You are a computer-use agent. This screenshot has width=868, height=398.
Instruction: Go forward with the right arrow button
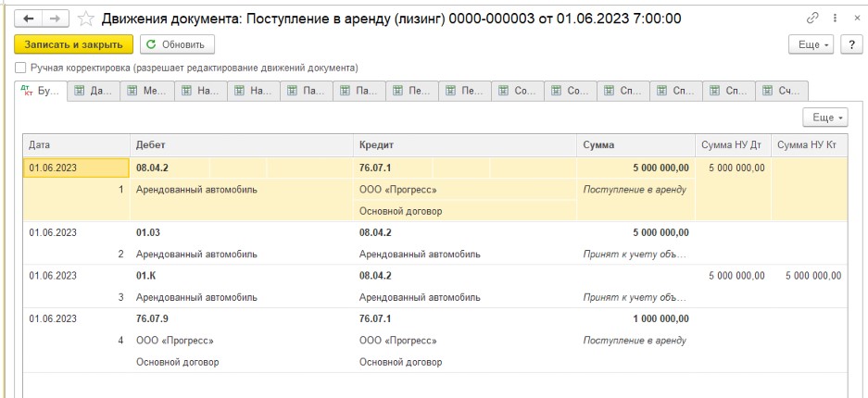pos(56,19)
